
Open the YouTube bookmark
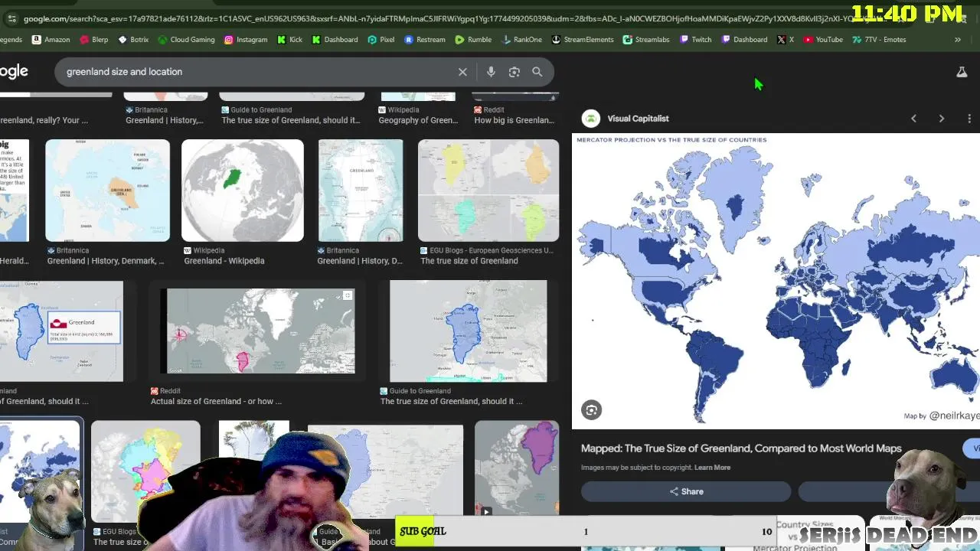pyautogui.click(x=823, y=40)
